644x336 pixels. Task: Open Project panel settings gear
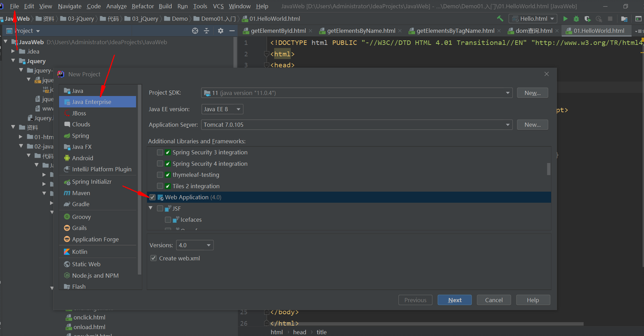220,31
